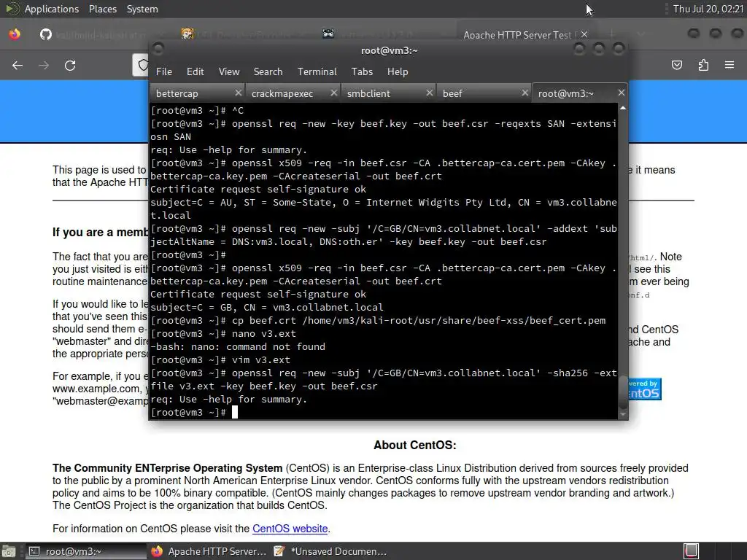747x560 pixels.
Task: Activate root@vm3:~ taskbar button
Action: (x=85, y=551)
